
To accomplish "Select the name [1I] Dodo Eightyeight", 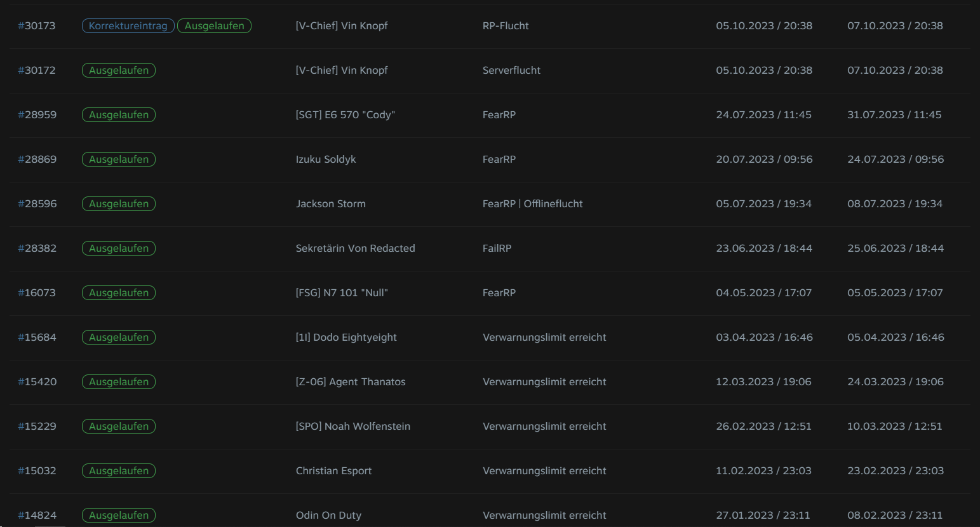I will click(x=346, y=338).
